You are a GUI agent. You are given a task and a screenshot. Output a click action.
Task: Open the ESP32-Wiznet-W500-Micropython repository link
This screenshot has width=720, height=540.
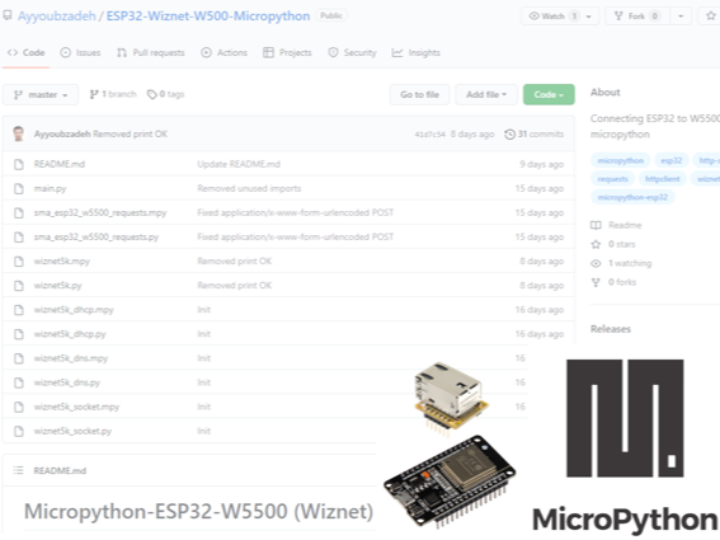click(x=208, y=16)
